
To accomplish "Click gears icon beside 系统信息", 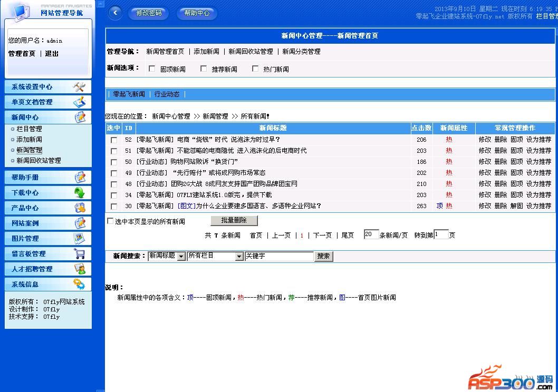I will coord(79,285).
